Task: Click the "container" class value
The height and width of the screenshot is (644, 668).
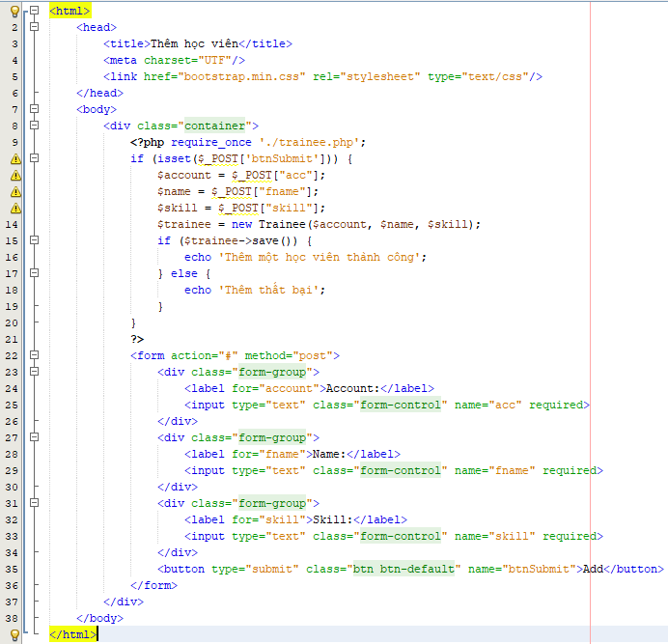Action: [214, 126]
